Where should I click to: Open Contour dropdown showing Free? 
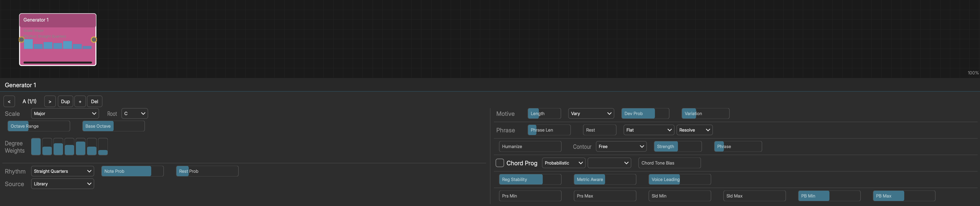tap(621, 146)
